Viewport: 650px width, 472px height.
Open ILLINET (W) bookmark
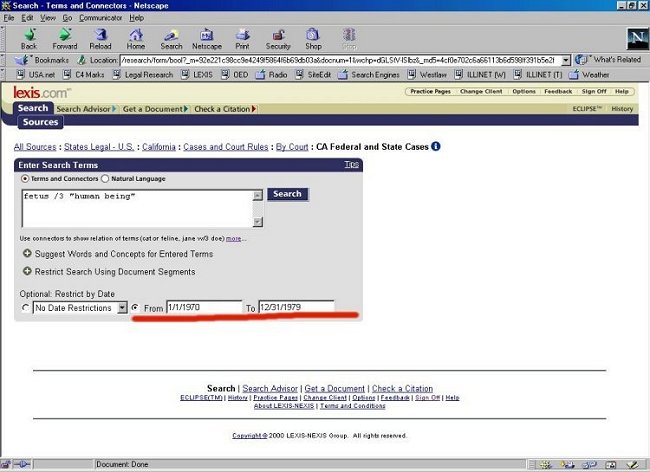click(480, 75)
